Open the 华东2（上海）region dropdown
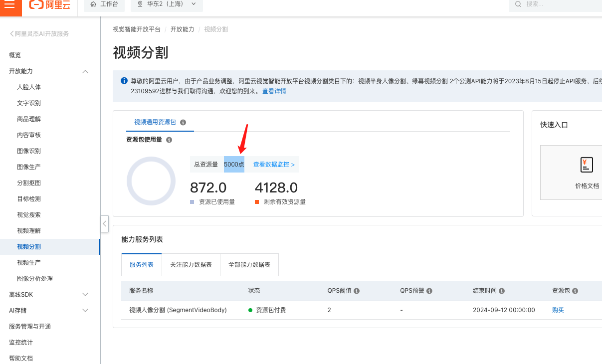 (167, 4)
